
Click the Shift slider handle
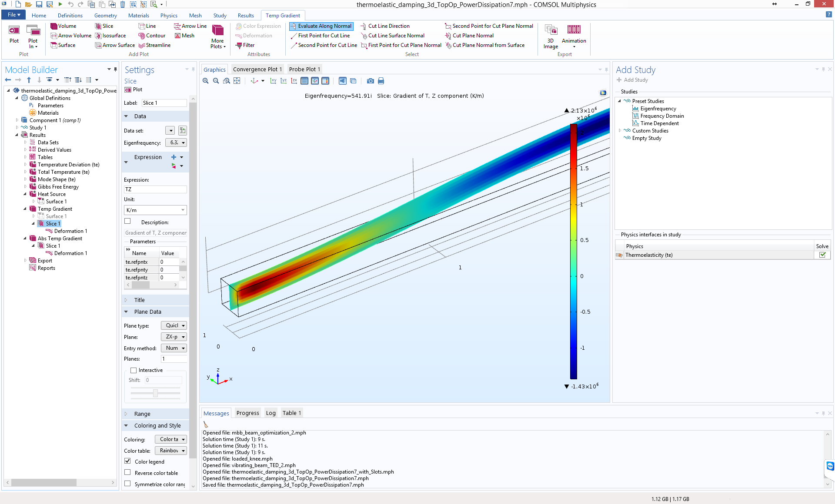(x=155, y=393)
